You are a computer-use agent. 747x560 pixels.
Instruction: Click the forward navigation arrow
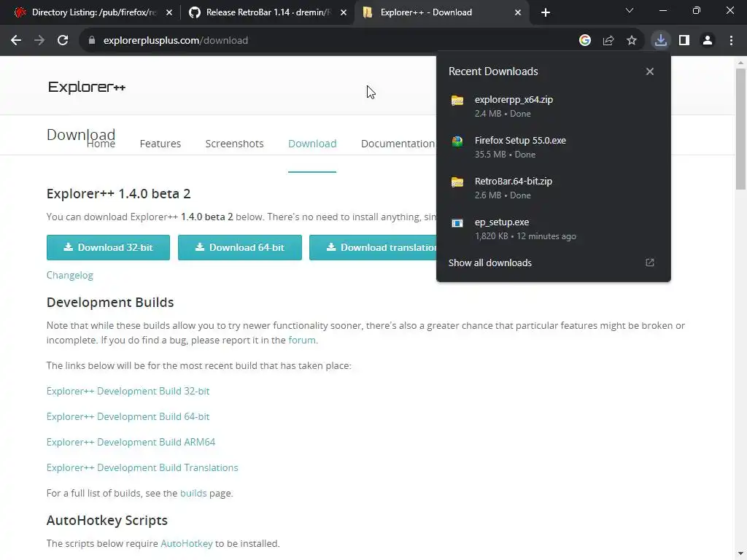[x=39, y=41]
